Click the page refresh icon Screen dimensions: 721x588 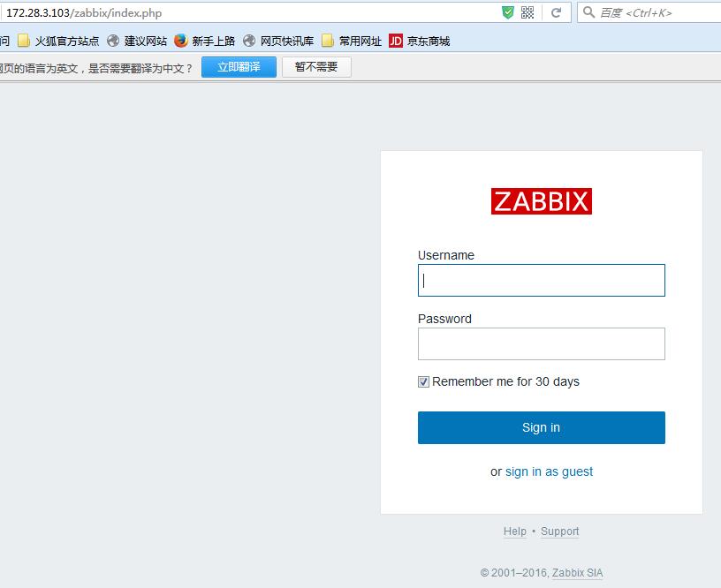(x=557, y=12)
